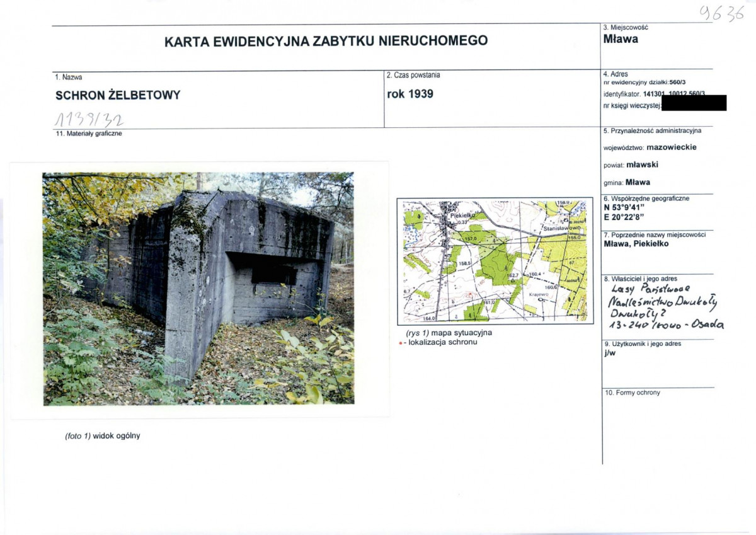The image size is (756, 535).
Task: Click the situational map image
Action: pos(495,261)
